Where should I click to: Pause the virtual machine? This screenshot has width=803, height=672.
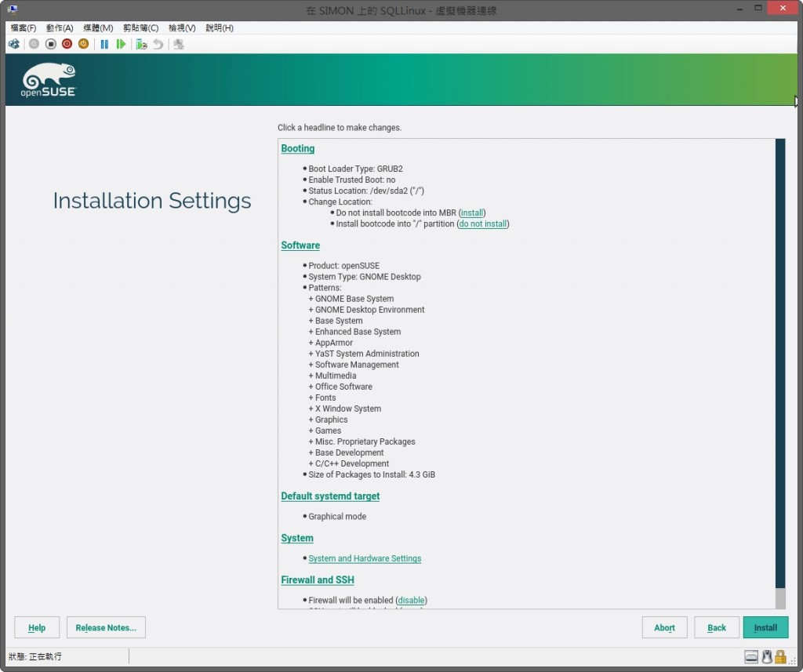pyautogui.click(x=104, y=44)
